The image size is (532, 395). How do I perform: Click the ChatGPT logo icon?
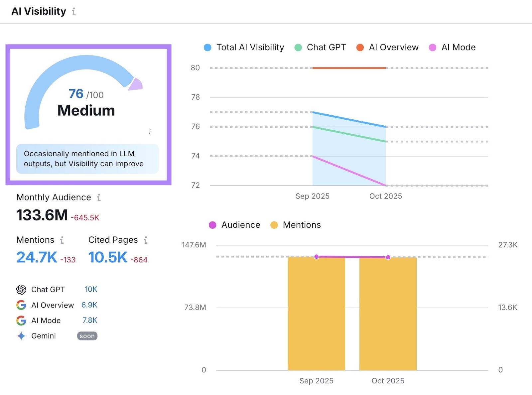(x=21, y=290)
